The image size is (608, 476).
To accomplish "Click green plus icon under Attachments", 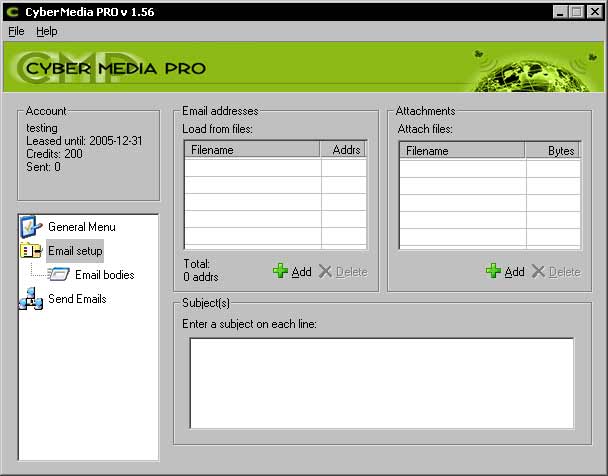I will [493, 271].
